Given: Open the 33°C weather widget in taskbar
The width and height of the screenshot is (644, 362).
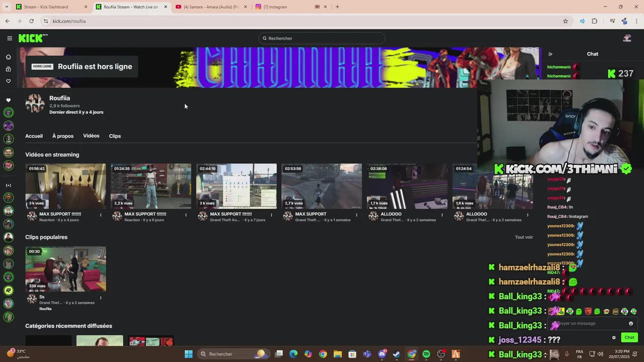Looking at the screenshot, I should (18, 354).
